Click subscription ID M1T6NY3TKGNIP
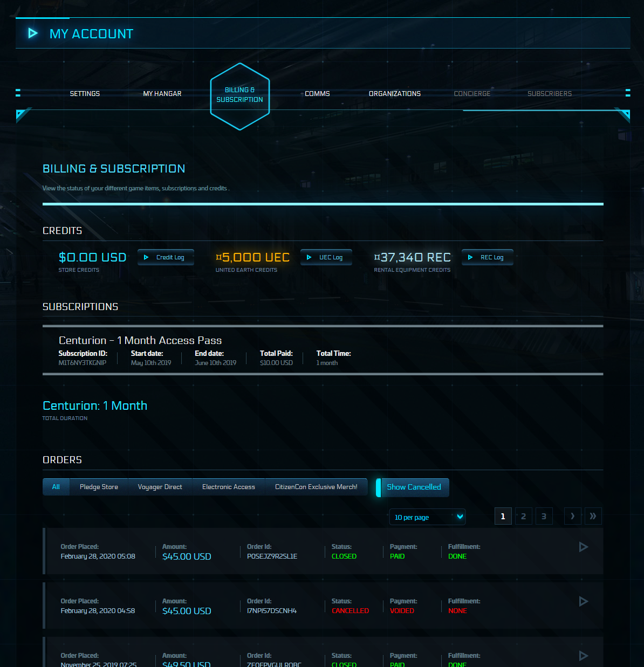The height and width of the screenshot is (667, 644). coord(82,363)
